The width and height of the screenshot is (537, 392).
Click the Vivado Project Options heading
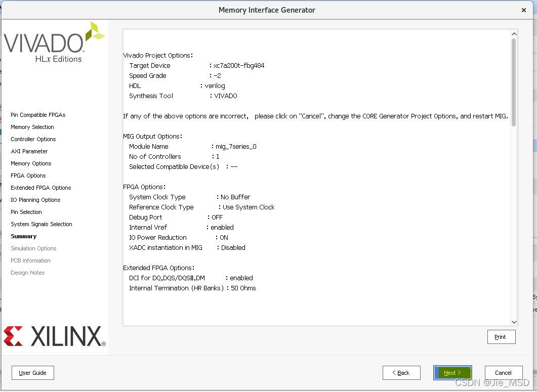pos(158,56)
